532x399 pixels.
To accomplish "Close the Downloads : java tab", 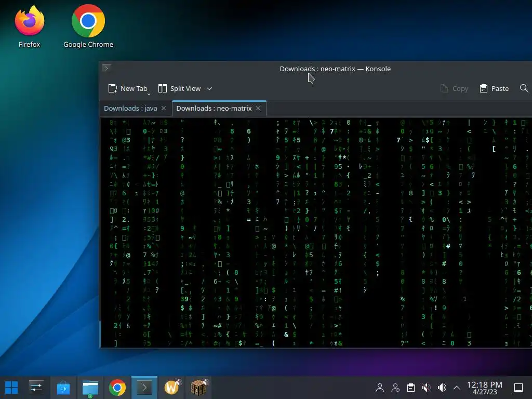I will 164,108.
